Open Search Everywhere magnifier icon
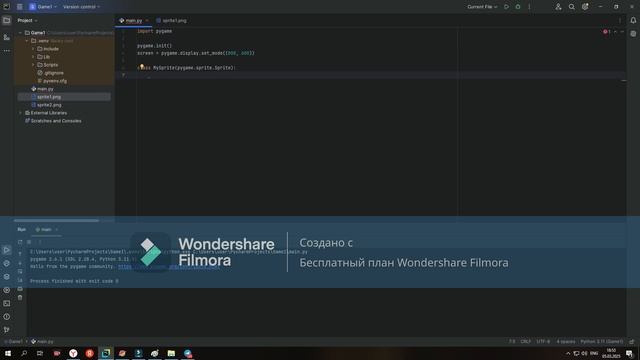This screenshot has width=640, height=360. (572, 7)
